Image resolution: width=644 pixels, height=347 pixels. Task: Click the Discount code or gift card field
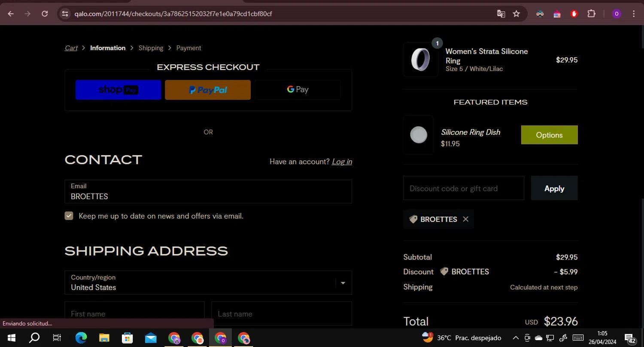point(464,188)
